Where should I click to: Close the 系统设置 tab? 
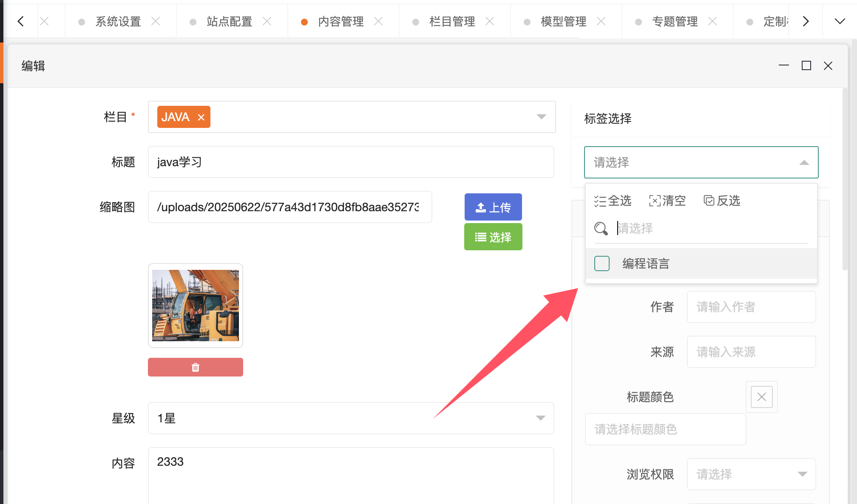click(x=156, y=21)
